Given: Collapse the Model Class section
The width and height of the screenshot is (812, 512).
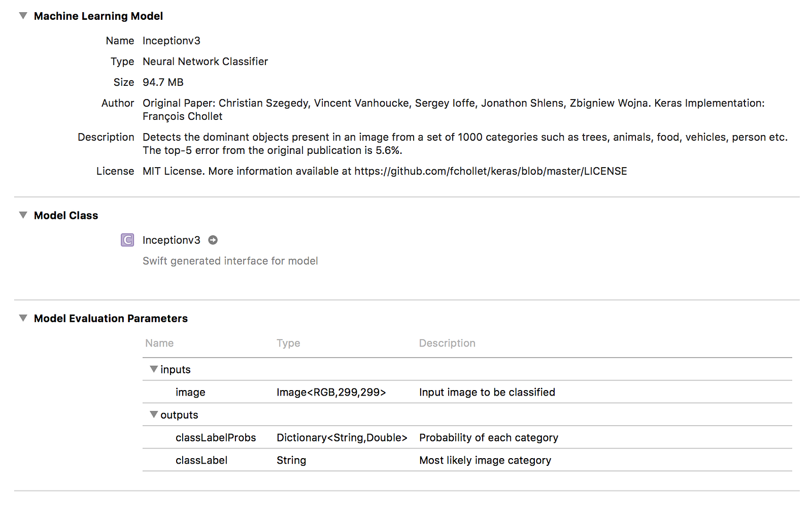Looking at the screenshot, I should (23, 215).
